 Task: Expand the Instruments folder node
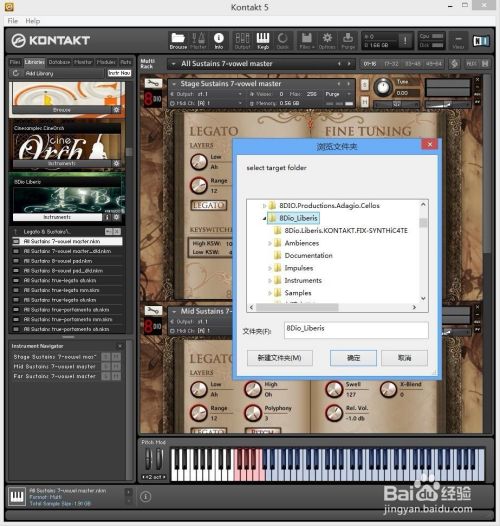[x=269, y=280]
